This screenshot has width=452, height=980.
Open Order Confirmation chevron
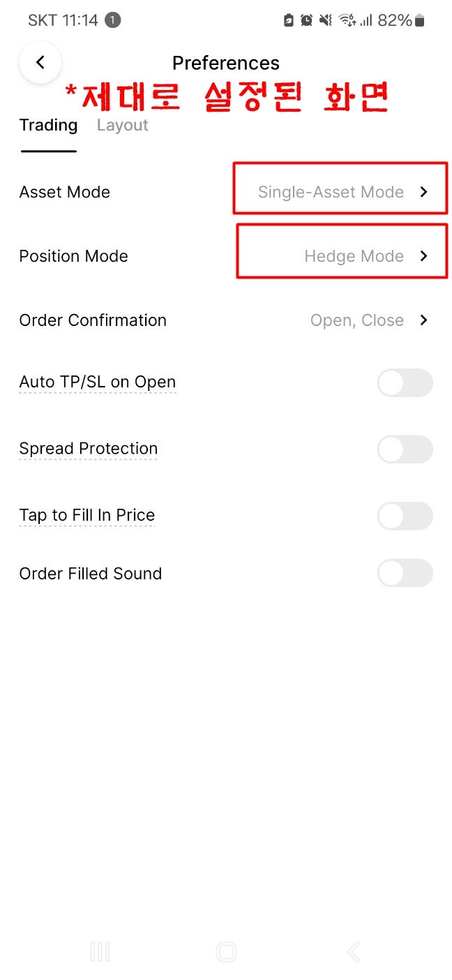(423, 320)
